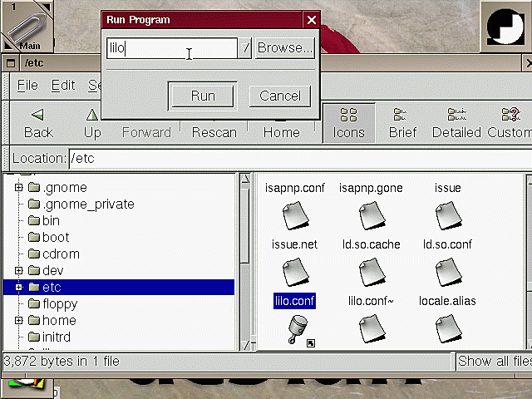Expand the dev tree node

tap(18, 270)
